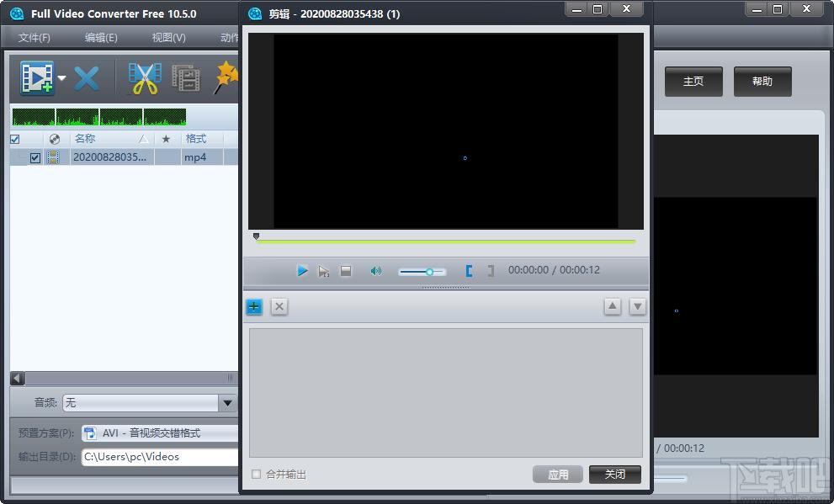This screenshot has width=834, height=504.
Task: Click the film icon in file row
Action: (53, 157)
